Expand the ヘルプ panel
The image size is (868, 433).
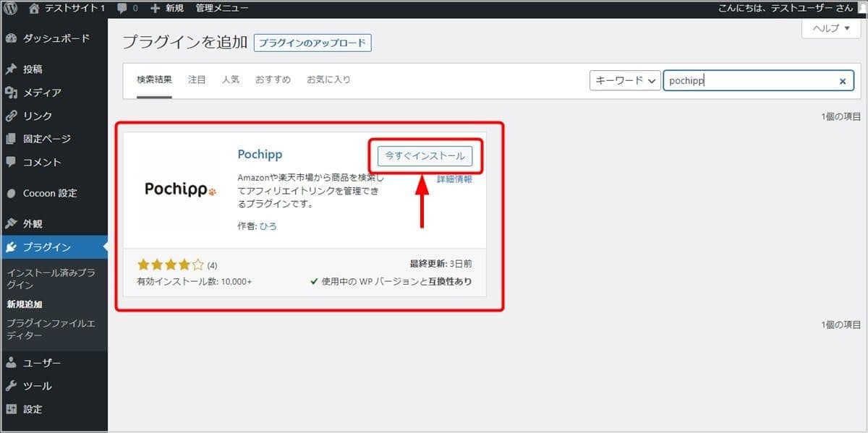[830, 28]
